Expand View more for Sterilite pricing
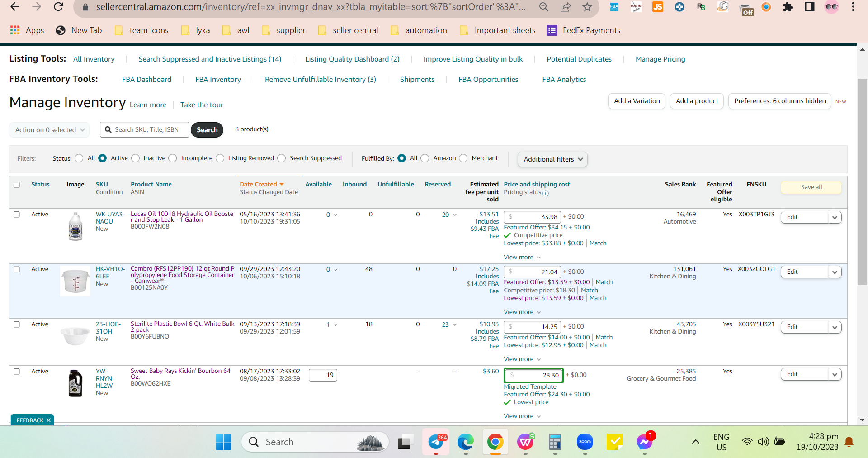 (x=522, y=359)
